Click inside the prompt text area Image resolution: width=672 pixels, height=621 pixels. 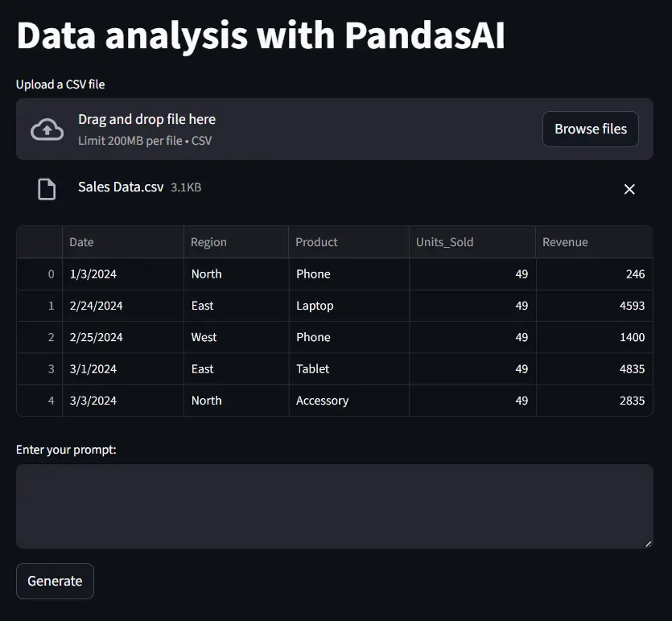(x=334, y=506)
